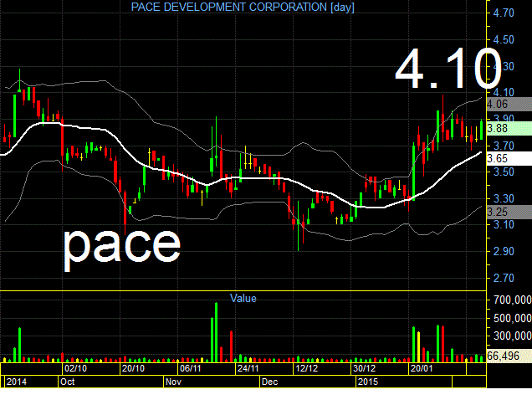Click the 02/10 date marker
532x405 pixels.
tap(75, 368)
